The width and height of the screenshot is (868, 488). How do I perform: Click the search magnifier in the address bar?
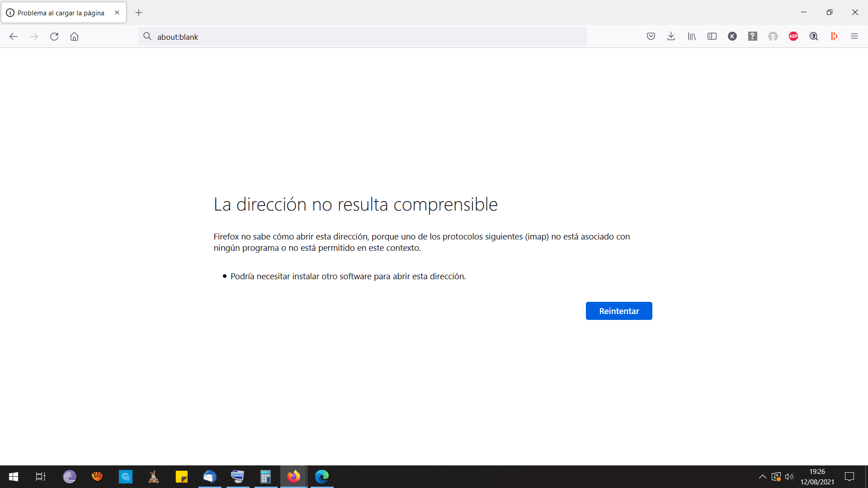coord(147,37)
